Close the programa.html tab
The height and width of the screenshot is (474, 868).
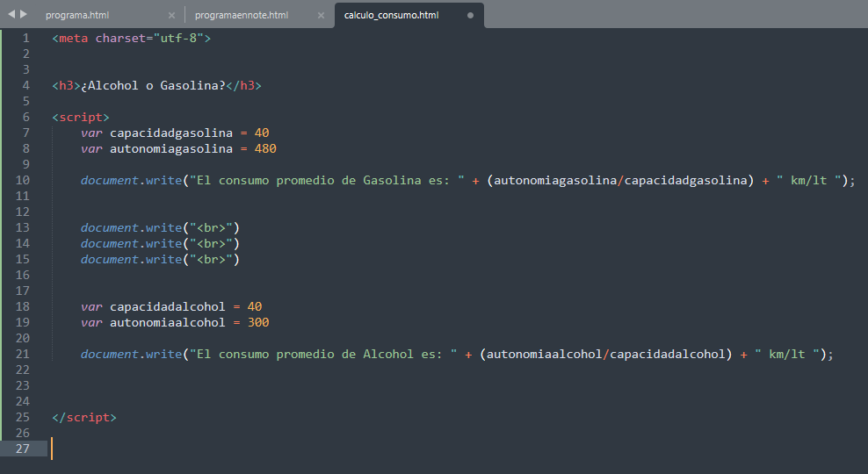pyautogui.click(x=171, y=16)
